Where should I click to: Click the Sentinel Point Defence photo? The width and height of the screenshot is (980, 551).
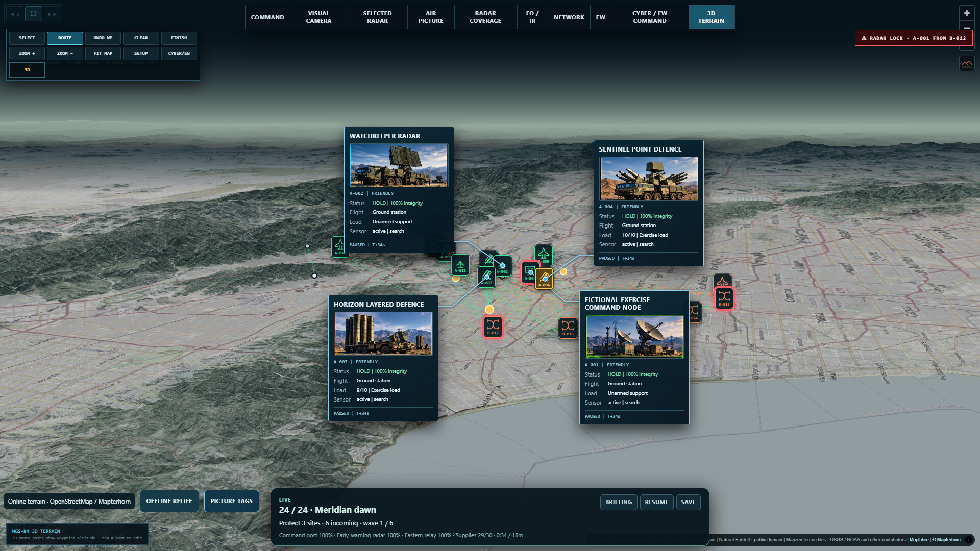tap(648, 179)
